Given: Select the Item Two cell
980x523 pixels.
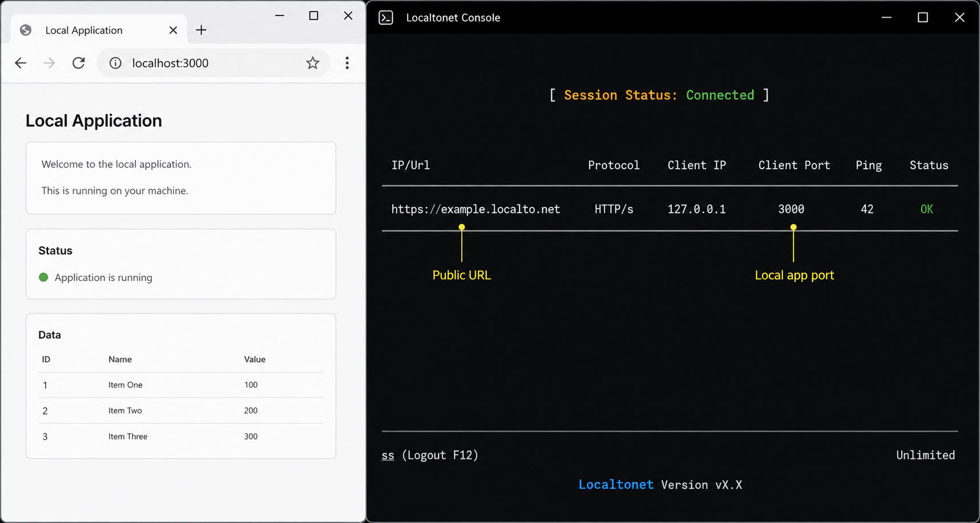Looking at the screenshot, I should pyautogui.click(x=125, y=411).
